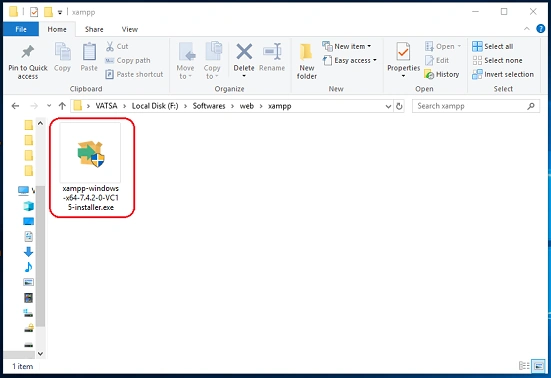Open the New item dropdown

(346, 46)
